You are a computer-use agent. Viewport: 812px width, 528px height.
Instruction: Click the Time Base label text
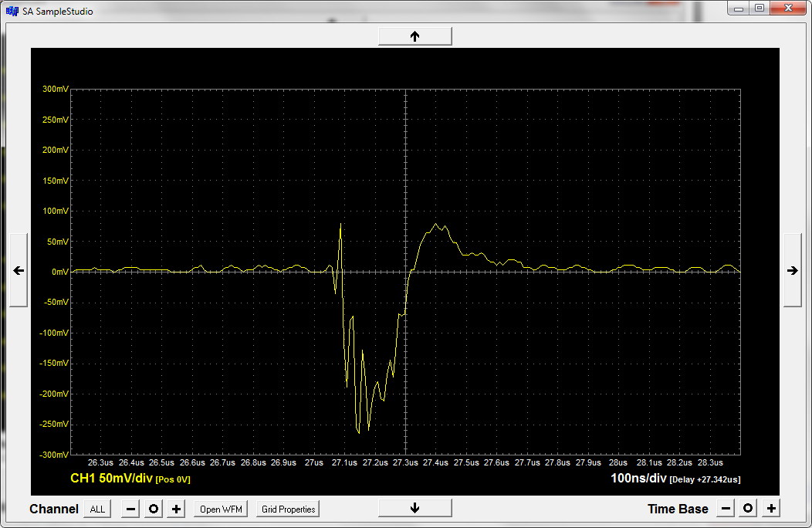tap(678, 509)
